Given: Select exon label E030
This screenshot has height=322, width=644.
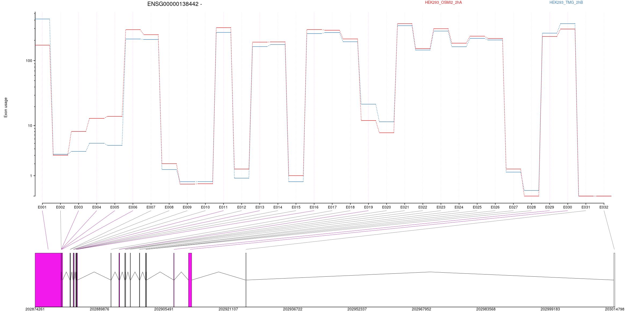Looking at the screenshot, I should [568, 207].
